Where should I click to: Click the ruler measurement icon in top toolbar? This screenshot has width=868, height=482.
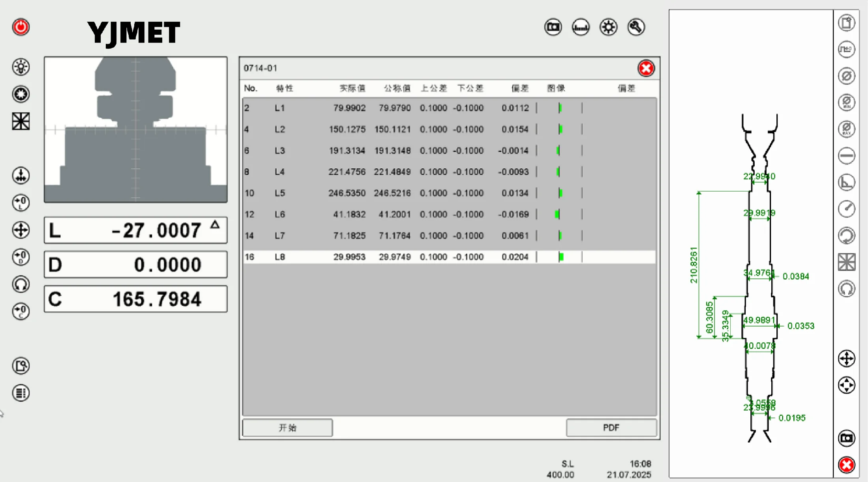[581, 27]
